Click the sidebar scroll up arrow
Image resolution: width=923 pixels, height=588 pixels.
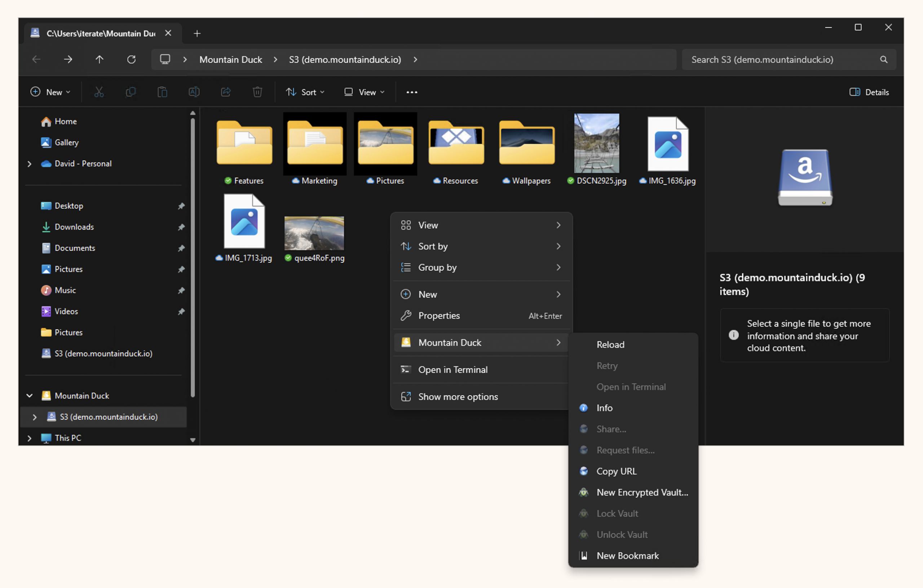(193, 113)
